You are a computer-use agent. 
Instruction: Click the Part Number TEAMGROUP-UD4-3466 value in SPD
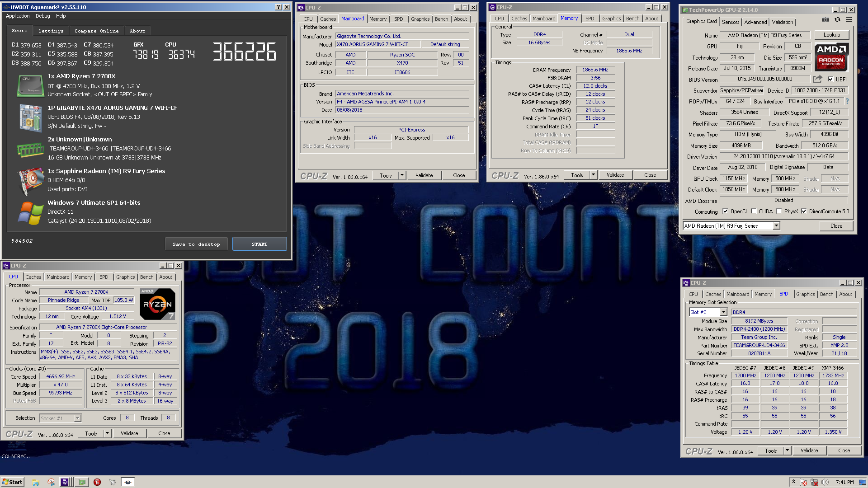click(759, 345)
